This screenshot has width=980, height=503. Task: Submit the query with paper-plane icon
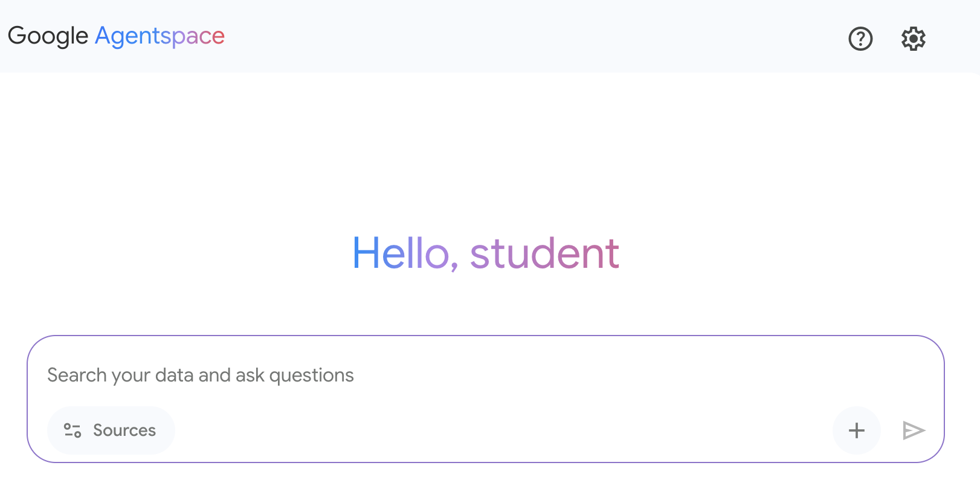point(914,430)
